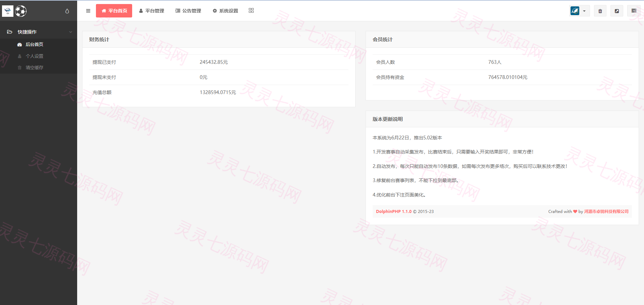Open the four-squares module grid icon

coord(251,10)
